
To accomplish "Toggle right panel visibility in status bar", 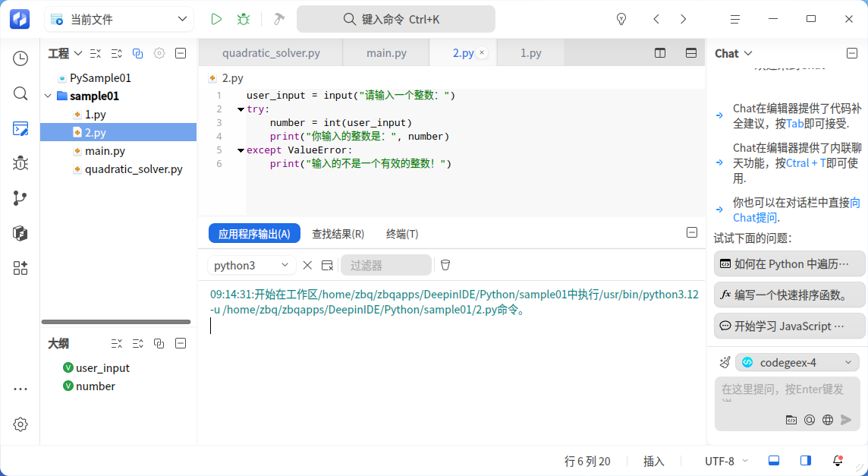I will click(x=806, y=461).
